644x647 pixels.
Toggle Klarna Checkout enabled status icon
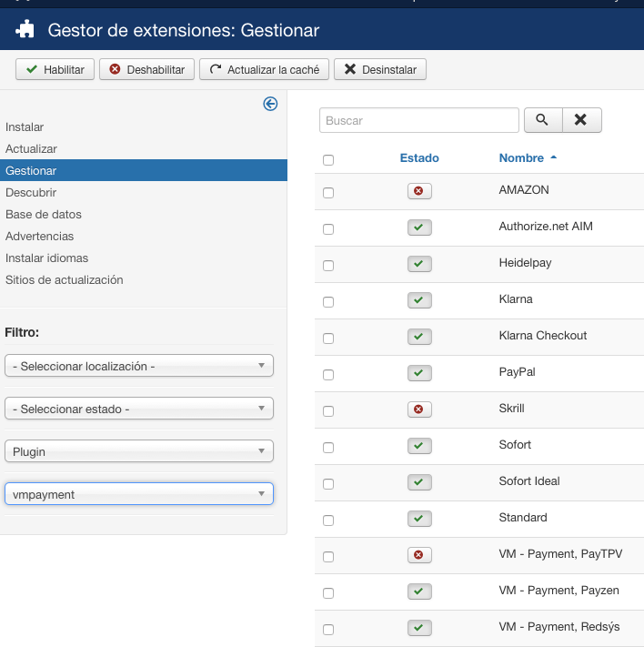[419, 337]
